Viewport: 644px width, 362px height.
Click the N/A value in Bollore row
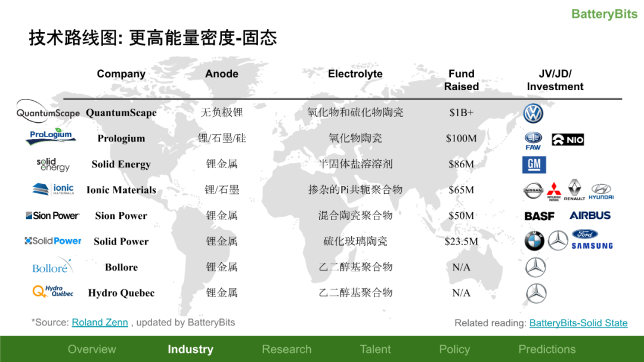[x=461, y=268]
